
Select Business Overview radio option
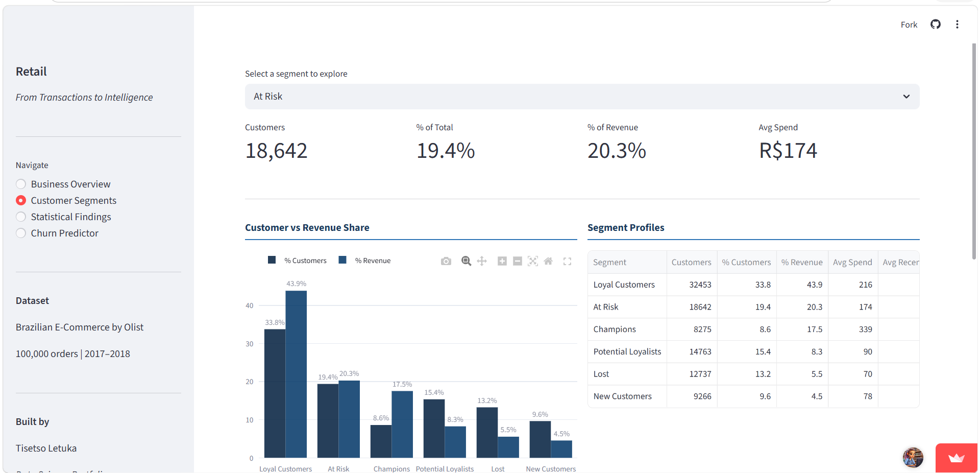coord(63,184)
